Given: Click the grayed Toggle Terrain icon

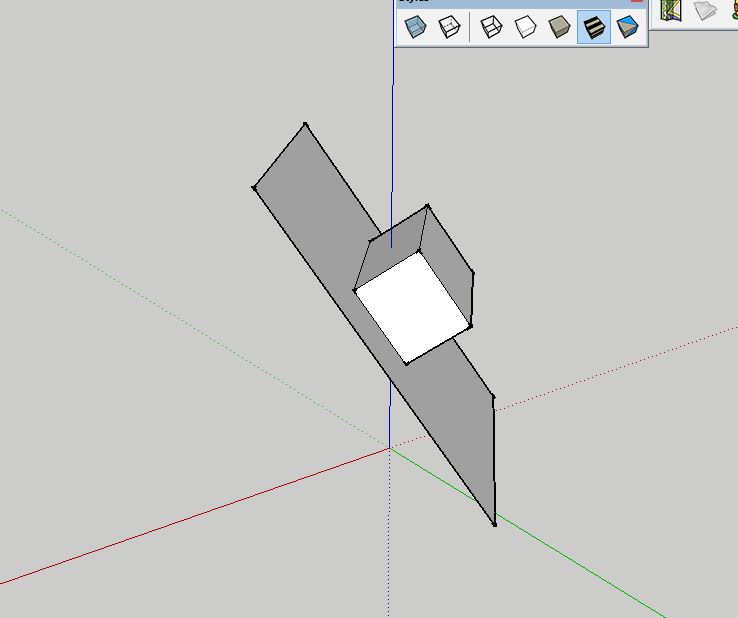Looking at the screenshot, I should coord(705,10).
